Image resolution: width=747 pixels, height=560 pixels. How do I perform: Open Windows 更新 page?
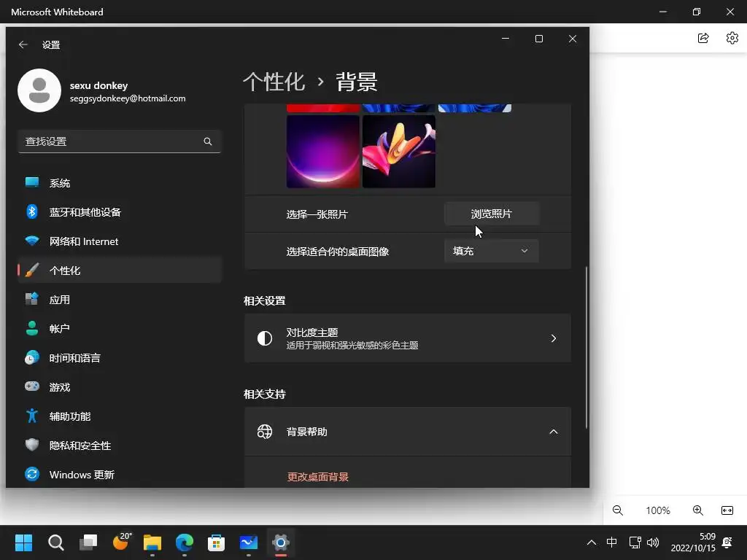pos(119,475)
